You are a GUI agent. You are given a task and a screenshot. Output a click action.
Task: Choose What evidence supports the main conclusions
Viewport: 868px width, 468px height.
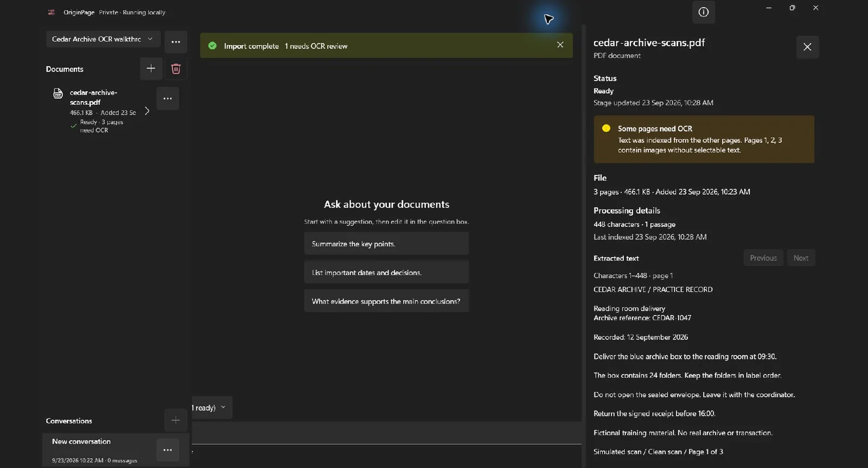tap(386, 301)
